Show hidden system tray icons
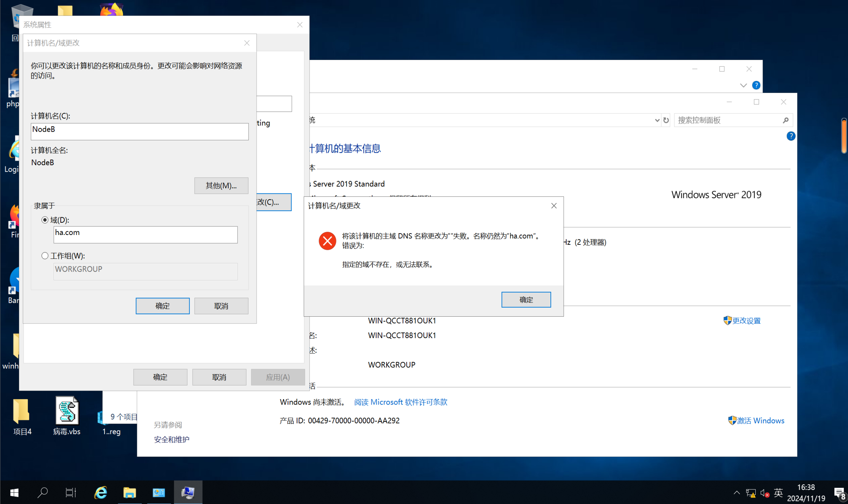848x504 pixels. pos(737,493)
